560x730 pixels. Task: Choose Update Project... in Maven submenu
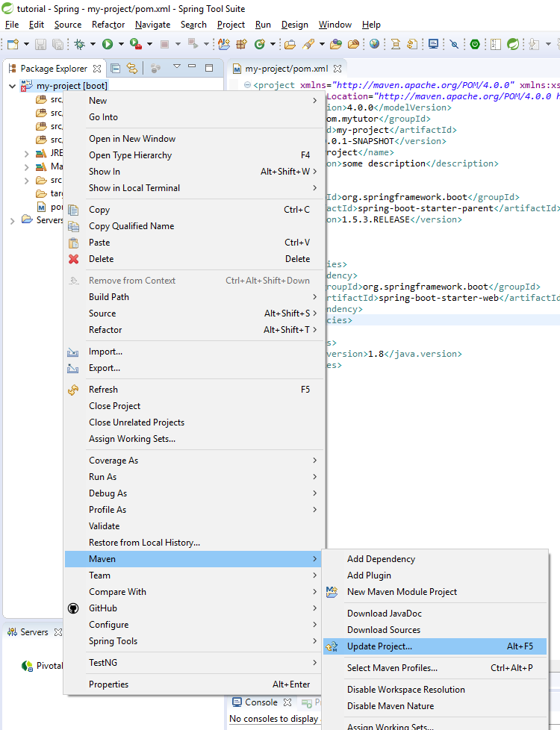click(x=435, y=646)
